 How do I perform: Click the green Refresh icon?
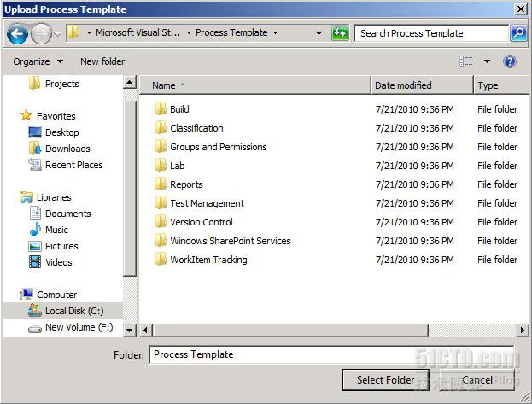[340, 33]
